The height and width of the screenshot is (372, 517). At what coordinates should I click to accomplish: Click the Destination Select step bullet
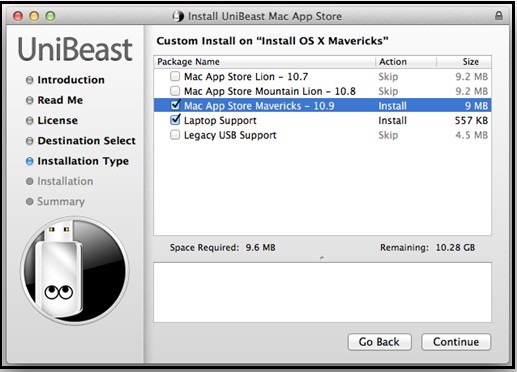coord(30,141)
